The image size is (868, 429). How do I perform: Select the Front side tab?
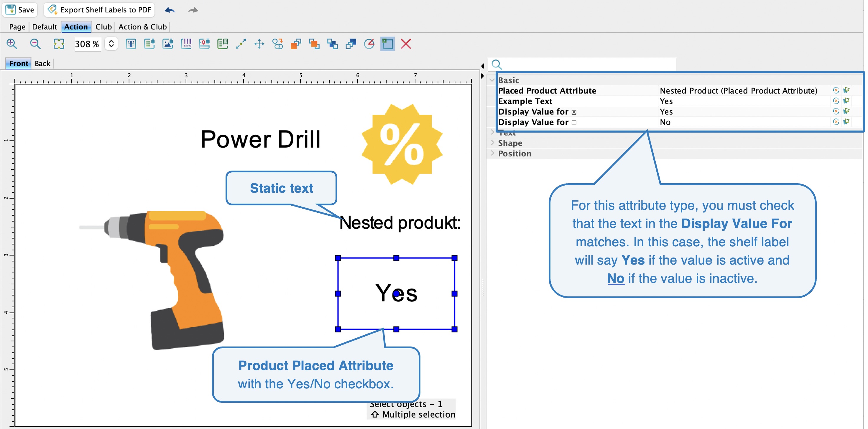[x=19, y=63]
